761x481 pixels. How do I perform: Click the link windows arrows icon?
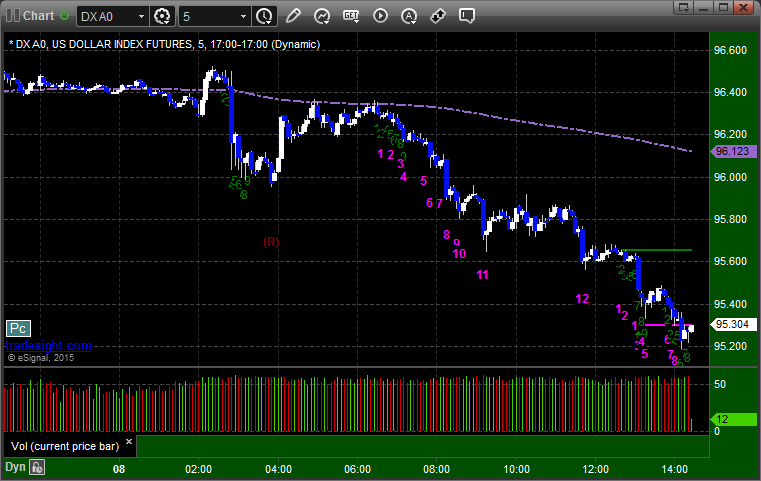(438, 16)
